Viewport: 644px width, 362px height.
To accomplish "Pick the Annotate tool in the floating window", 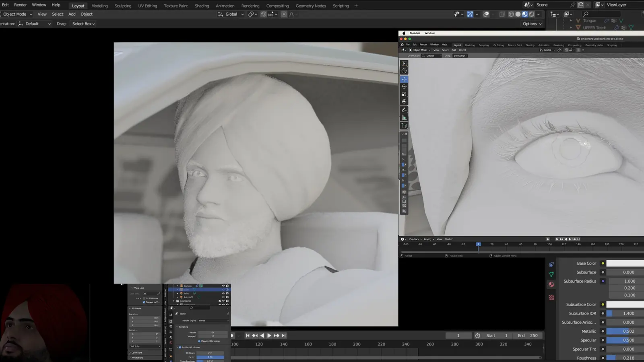I will [x=404, y=110].
